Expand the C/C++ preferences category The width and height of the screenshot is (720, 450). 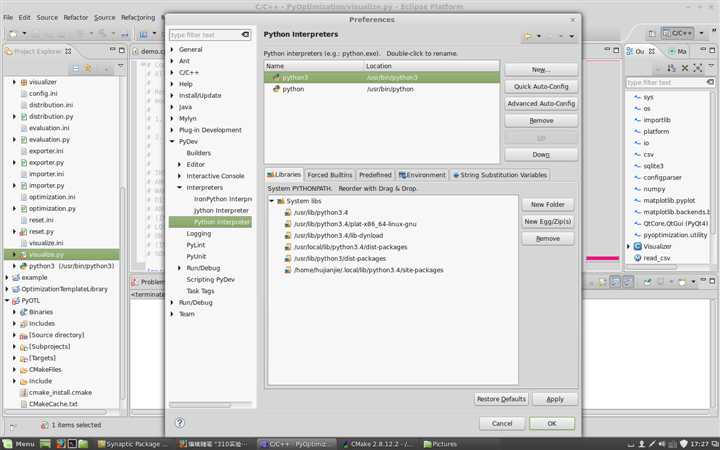[172, 73]
